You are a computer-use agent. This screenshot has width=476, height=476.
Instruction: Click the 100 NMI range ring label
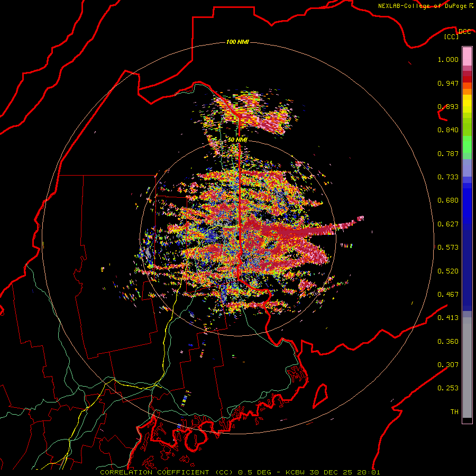click(x=237, y=42)
